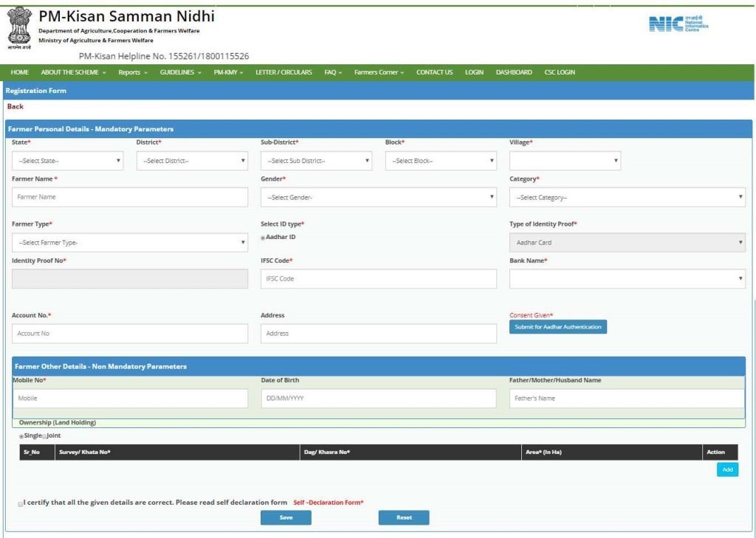Click the Back link
The image size is (756, 538).
click(x=16, y=106)
